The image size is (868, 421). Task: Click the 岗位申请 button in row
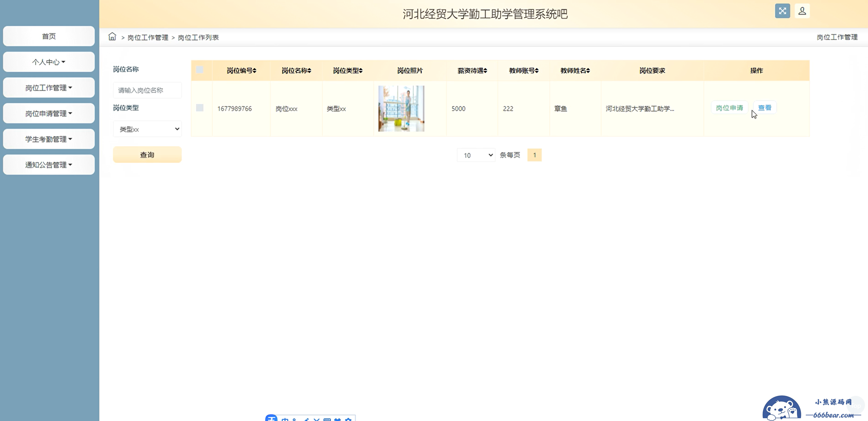click(729, 108)
